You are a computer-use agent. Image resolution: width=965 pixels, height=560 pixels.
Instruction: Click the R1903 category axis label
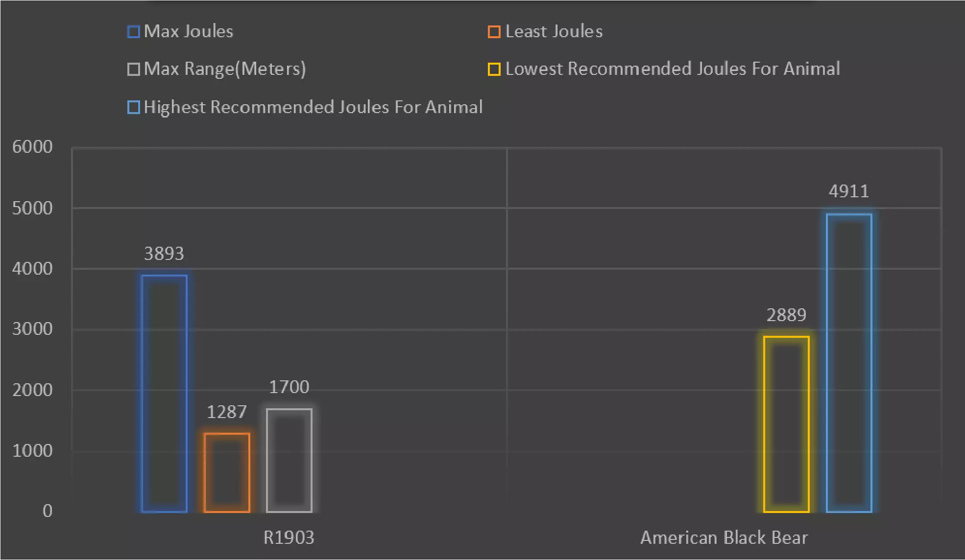[x=289, y=537]
